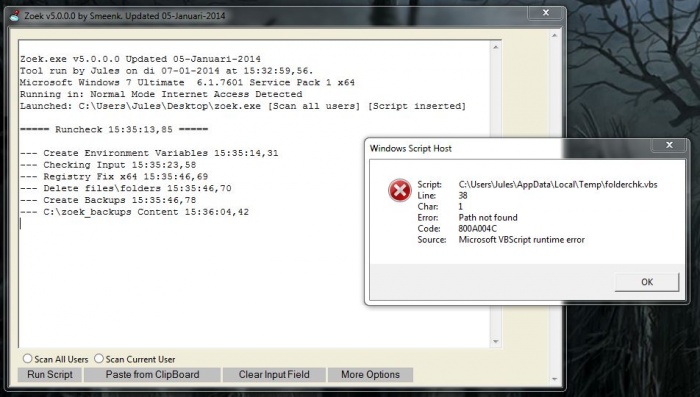Click 'Running in: Normal Mode' log line
This screenshot has width=700, height=397.
click(x=161, y=94)
